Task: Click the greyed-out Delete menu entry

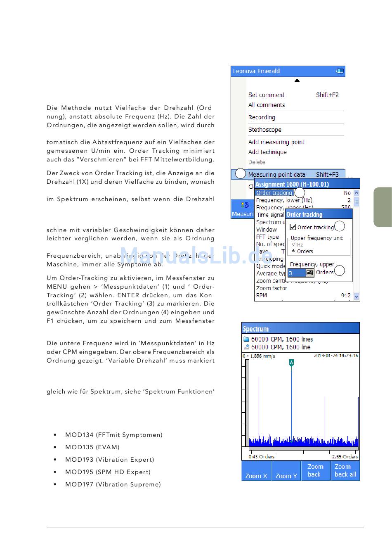Action: coord(257,162)
